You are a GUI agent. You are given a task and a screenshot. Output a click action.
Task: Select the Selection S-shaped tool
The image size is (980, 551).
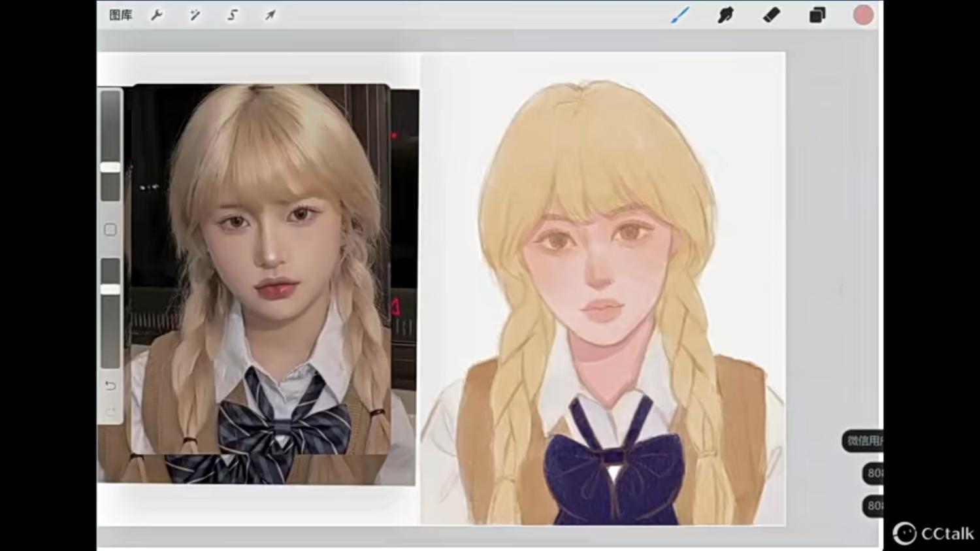coord(232,15)
